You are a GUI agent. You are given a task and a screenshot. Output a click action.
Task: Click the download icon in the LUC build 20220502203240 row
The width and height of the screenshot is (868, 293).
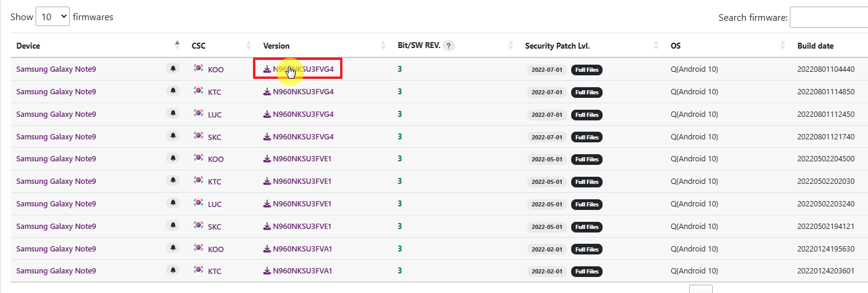(x=267, y=203)
